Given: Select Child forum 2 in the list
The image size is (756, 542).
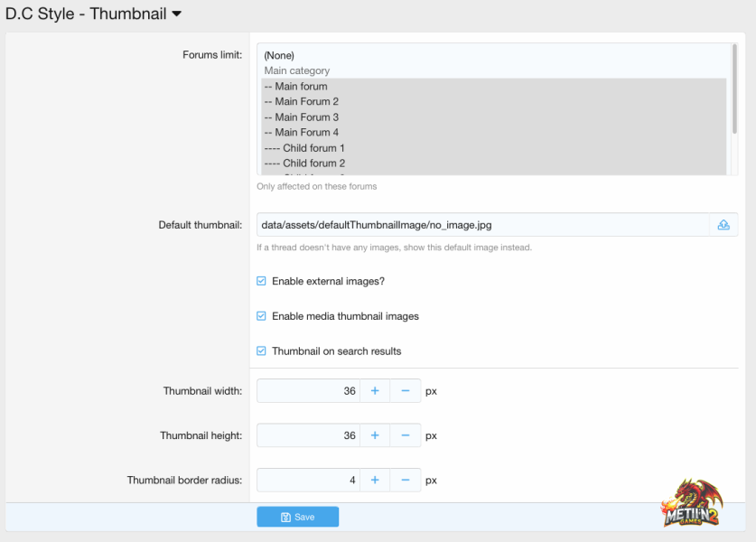Looking at the screenshot, I should coord(494,163).
